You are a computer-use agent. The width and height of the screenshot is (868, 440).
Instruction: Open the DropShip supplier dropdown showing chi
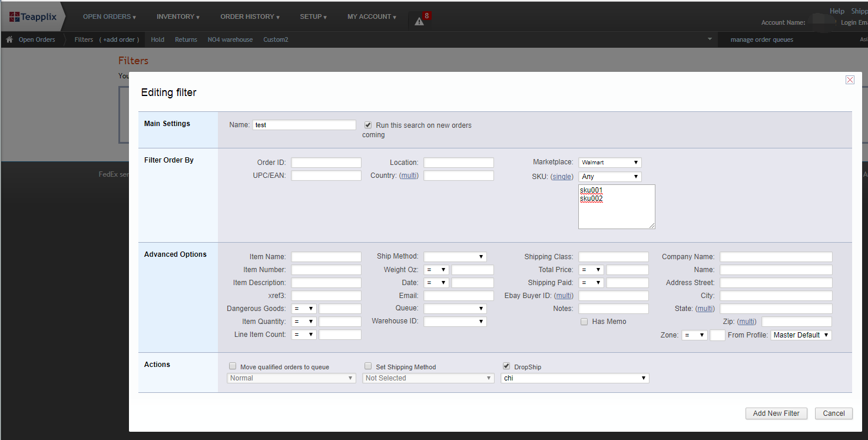[575, 378]
